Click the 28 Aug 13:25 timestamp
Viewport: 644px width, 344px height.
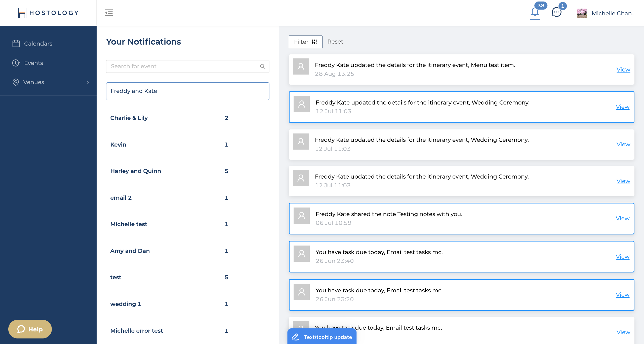tap(334, 74)
